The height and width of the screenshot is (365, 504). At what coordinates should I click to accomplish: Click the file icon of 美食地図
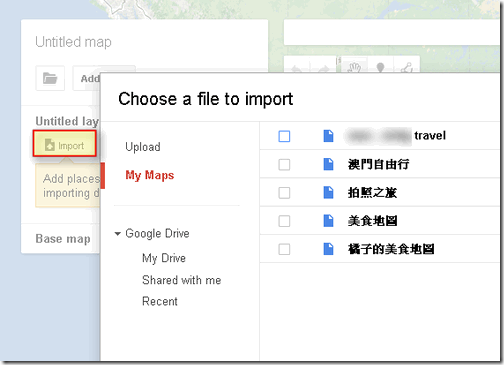coord(328,221)
